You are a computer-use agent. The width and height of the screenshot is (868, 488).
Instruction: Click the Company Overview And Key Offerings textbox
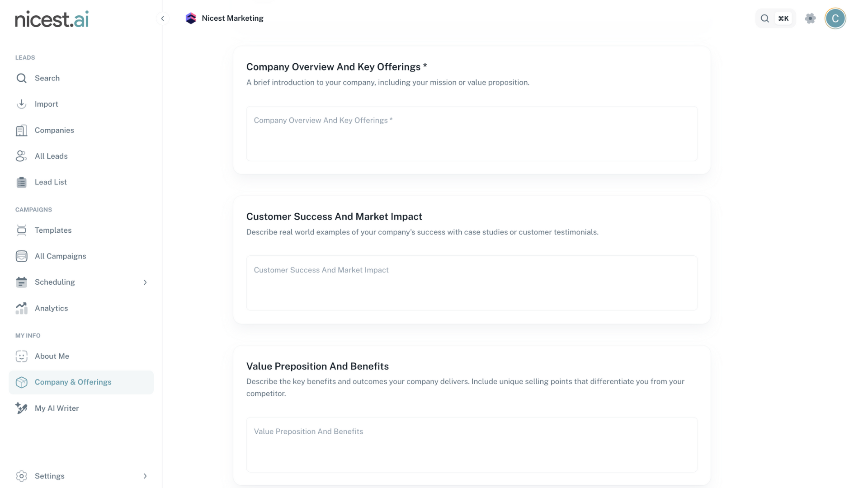pyautogui.click(x=472, y=134)
